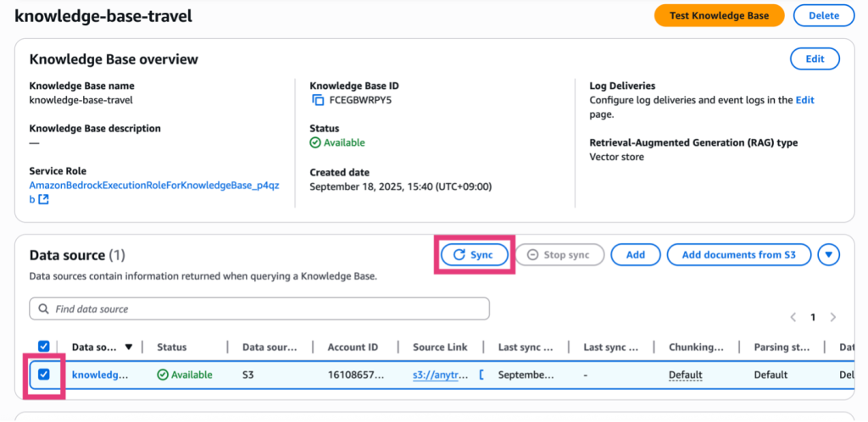Toggle the select-all data sources checkbox
Screen dimensions: 868x422
click(44, 347)
